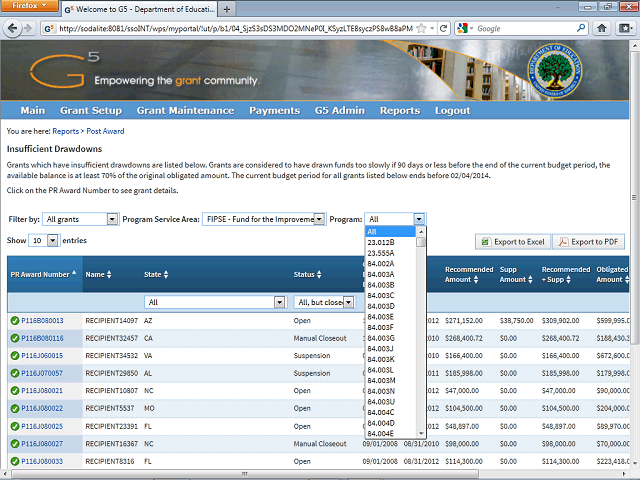
Task: Click the Google search box
Action: click(525, 29)
